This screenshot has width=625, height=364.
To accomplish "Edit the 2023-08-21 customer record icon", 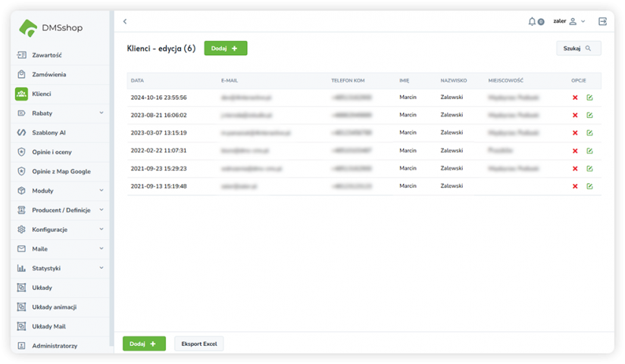I will click(x=589, y=116).
